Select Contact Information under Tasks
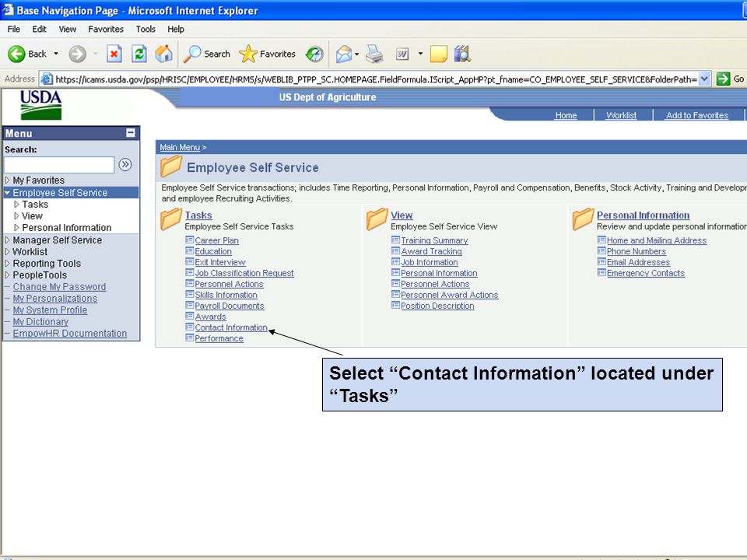This screenshot has height=560, width=747. point(231,327)
